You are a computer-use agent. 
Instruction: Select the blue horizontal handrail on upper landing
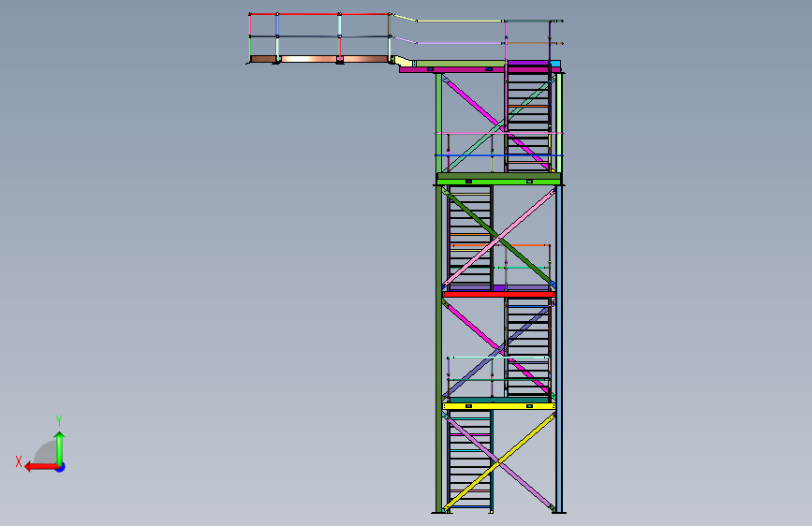(498, 155)
